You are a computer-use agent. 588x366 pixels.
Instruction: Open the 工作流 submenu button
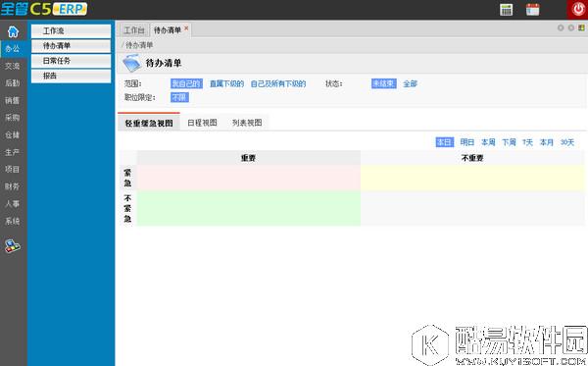click(71, 30)
